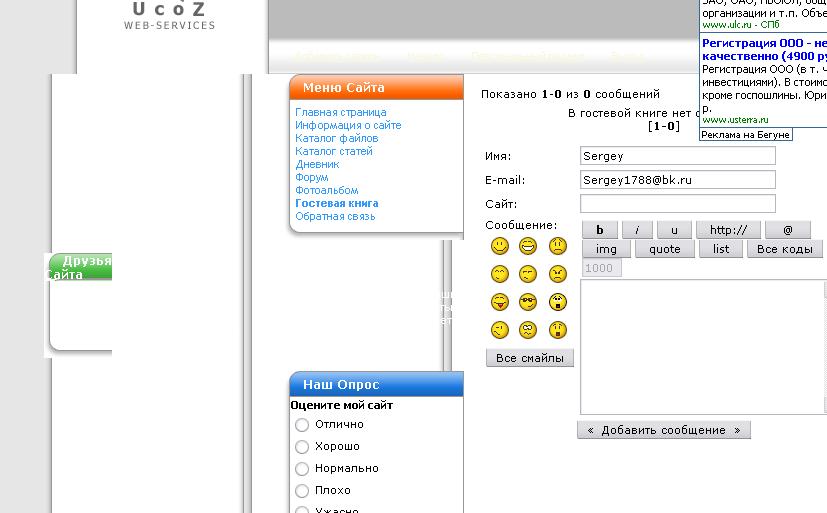The image size is (827, 513).
Task: Insert the sad face emoticon
Action: [x=558, y=246]
